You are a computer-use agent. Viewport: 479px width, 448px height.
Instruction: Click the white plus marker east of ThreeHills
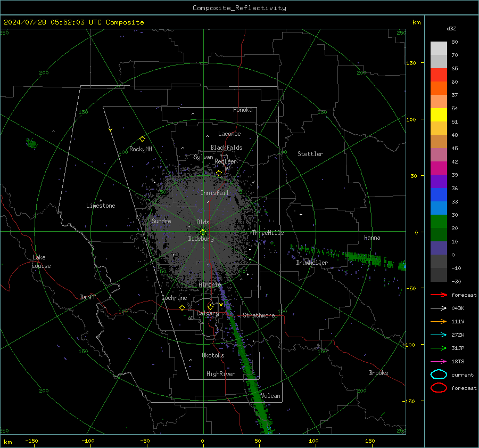(x=301, y=214)
